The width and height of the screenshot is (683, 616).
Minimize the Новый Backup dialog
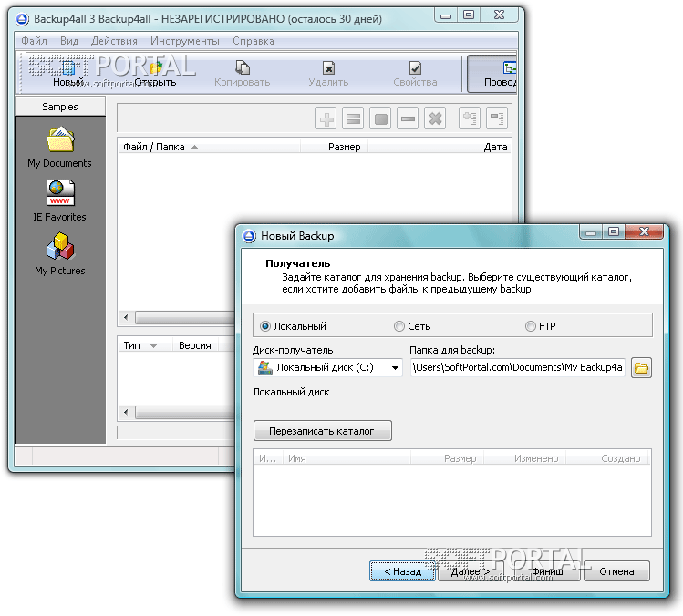coord(591,232)
